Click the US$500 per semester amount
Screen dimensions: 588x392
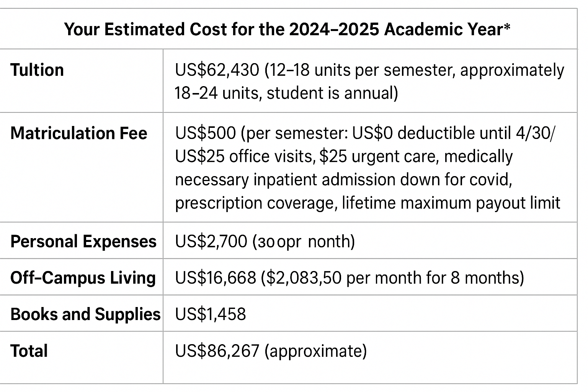tap(205, 133)
